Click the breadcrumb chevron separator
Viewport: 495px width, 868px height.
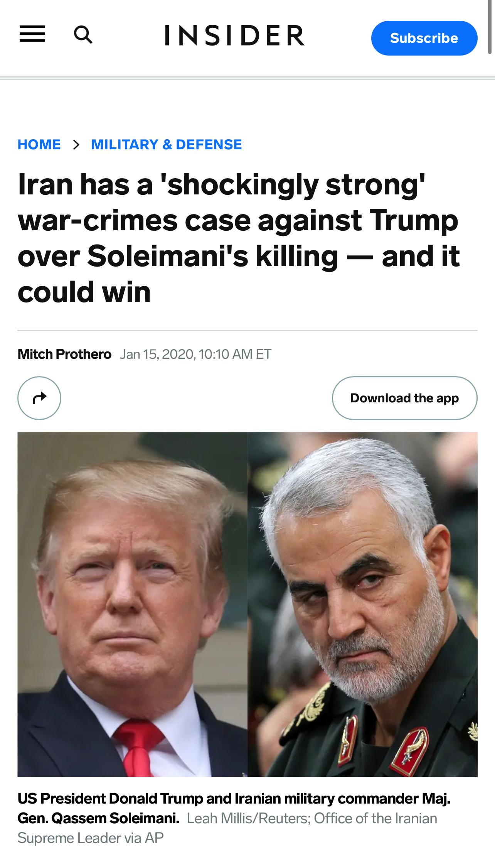[x=76, y=145]
